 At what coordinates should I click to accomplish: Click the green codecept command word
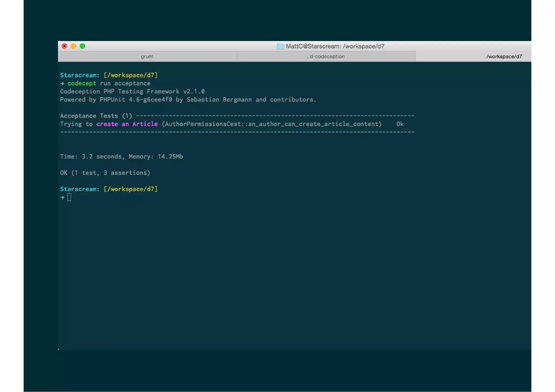pyautogui.click(x=82, y=83)
